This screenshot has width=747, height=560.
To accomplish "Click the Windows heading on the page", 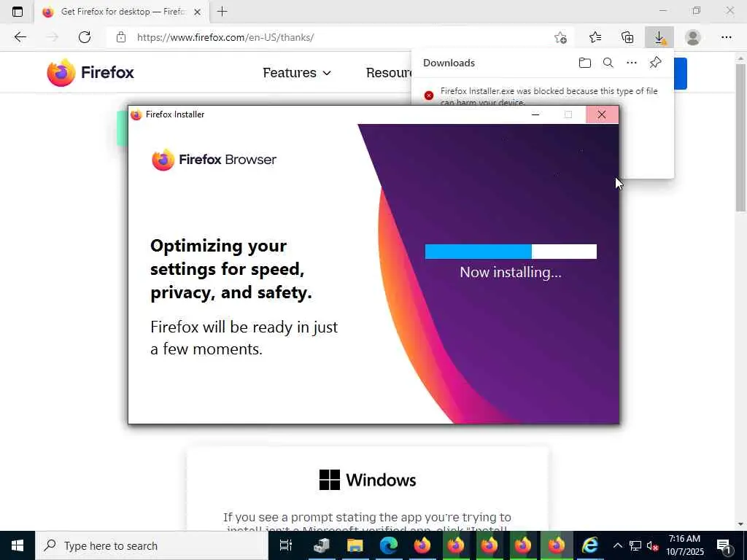I will (368, 480).
